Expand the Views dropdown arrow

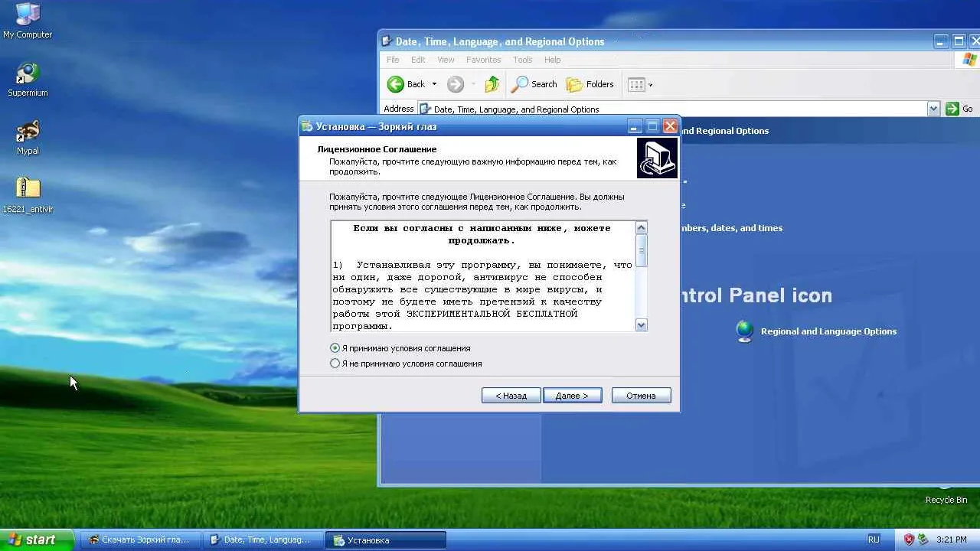click(x=651, y=84)
